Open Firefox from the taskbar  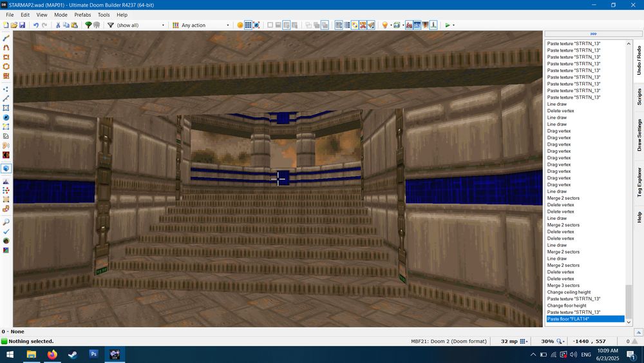click(52, 354)
